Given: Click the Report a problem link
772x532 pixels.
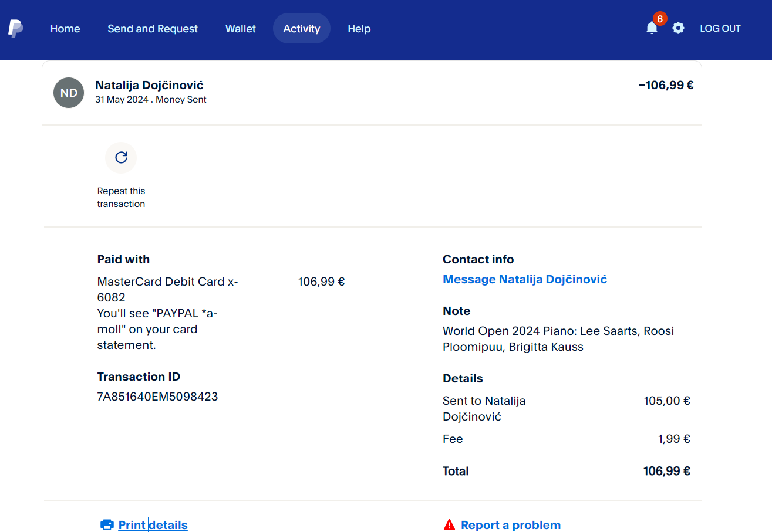Looking at the screenshot, I should 511,525.
